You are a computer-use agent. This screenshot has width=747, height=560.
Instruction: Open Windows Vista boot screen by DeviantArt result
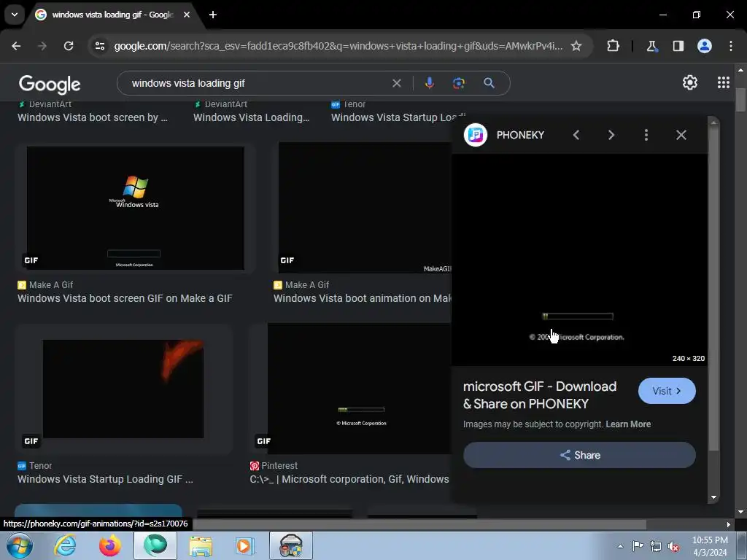click(93, 117)
